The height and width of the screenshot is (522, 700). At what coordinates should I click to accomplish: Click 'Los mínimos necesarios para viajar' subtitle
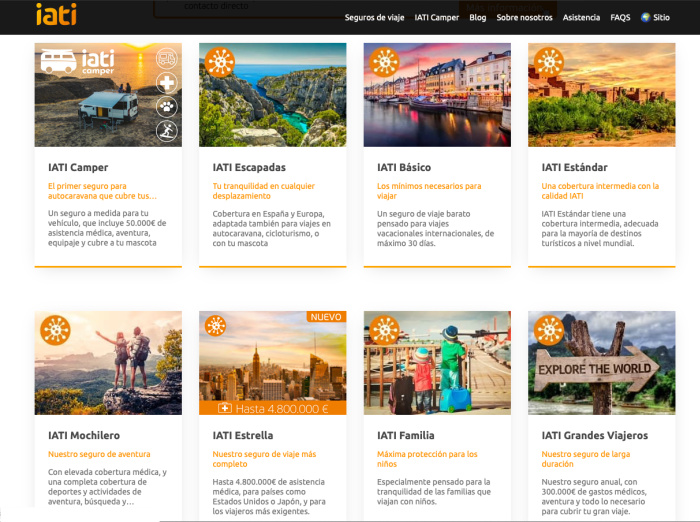[x=429, y=191]
